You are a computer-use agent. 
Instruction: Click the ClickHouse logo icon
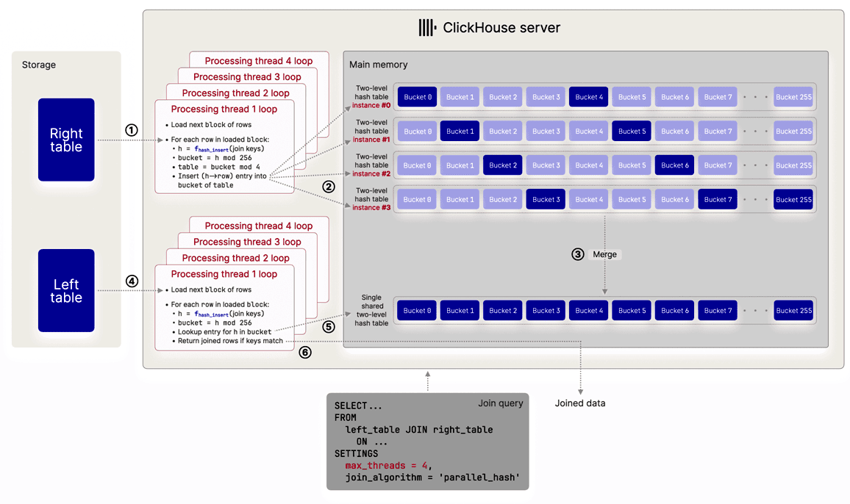click(x=427, y=28)
